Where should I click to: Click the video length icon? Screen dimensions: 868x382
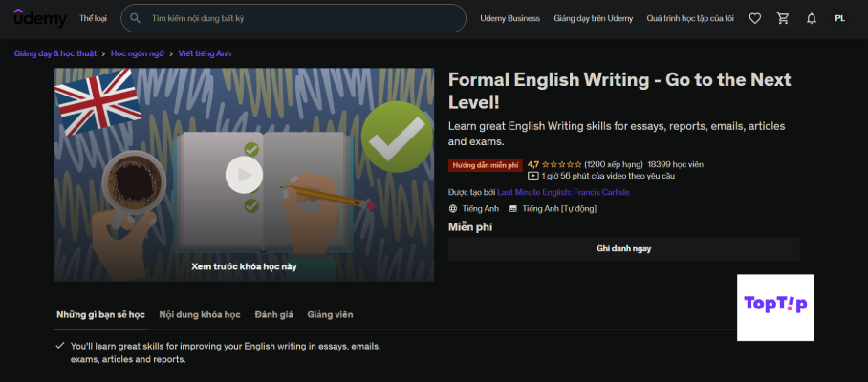tap(533, 176)
